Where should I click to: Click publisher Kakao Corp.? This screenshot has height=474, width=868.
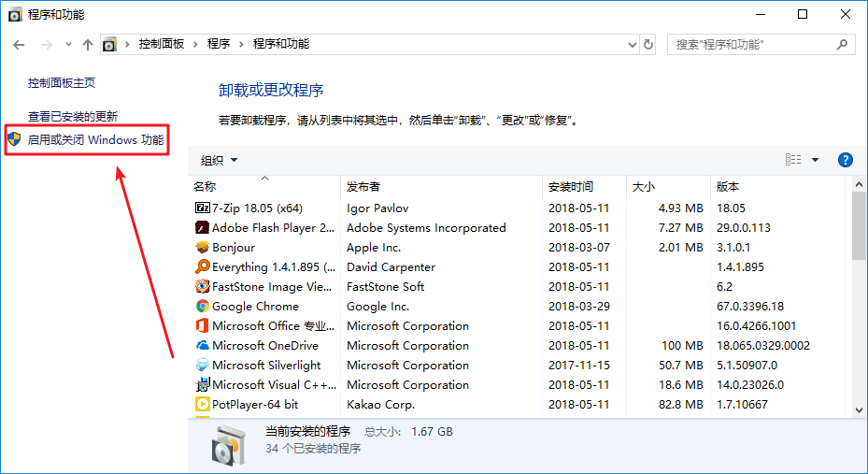click(x=381, y=404)
